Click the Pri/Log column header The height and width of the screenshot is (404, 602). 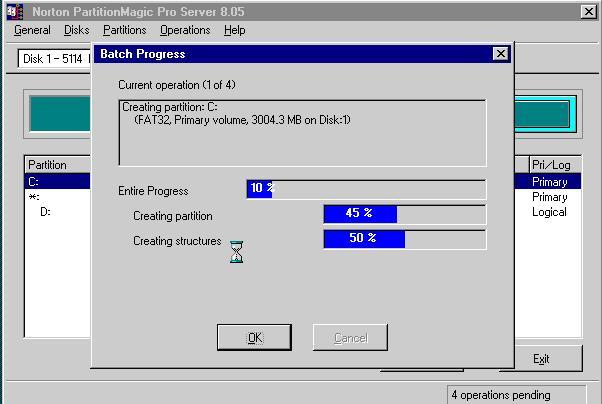(x=555, y=165)
